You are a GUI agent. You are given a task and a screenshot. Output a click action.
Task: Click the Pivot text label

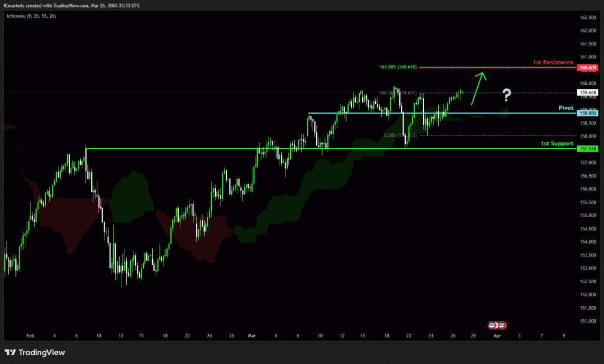click(x=566, y=108)
